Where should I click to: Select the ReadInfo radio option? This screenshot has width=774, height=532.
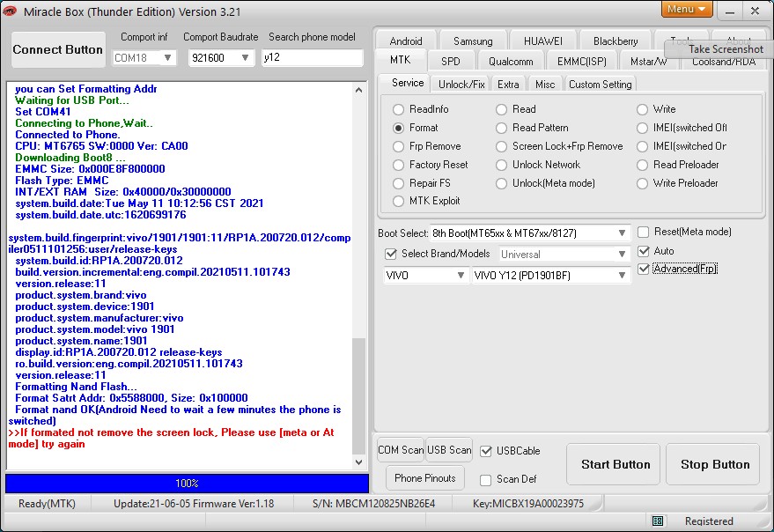click(398, 109)
